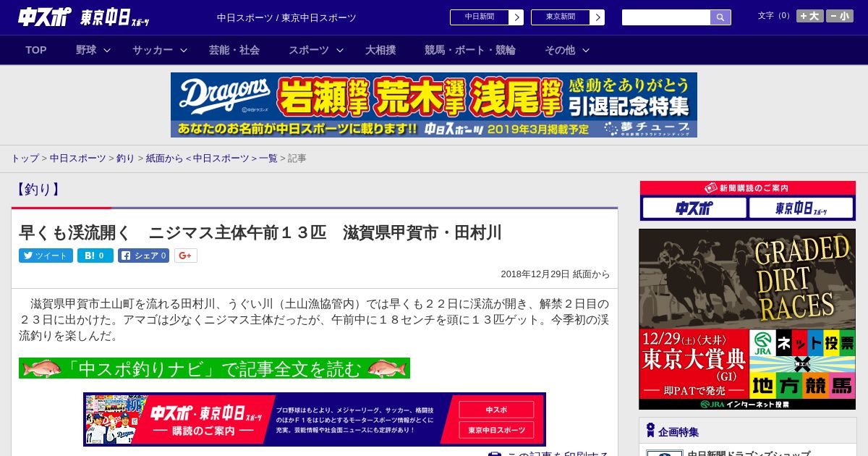Click 釣り in the breadcrumb
This screenshot has height=456, width=868.
coord(126,158)
